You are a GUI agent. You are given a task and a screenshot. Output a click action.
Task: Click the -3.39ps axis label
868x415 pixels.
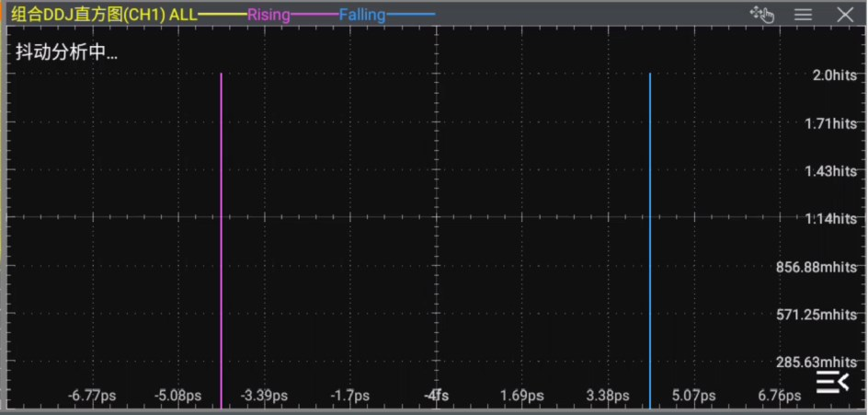coord(264,396)
